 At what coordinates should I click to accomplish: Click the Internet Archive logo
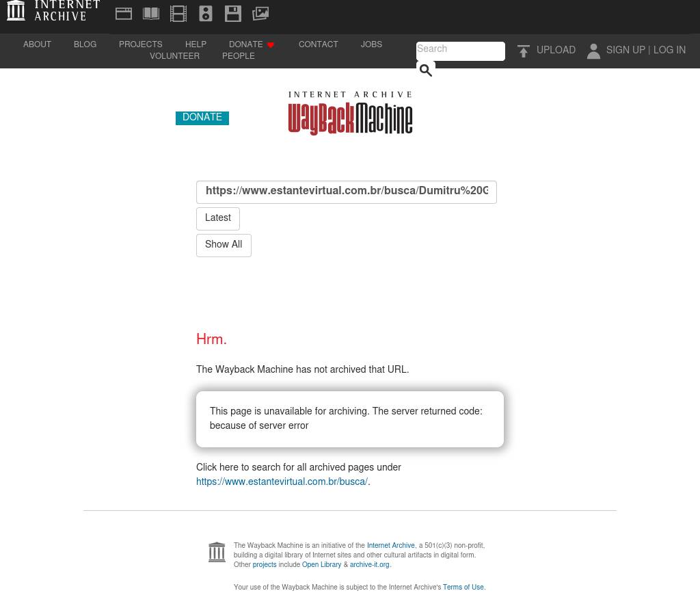point(53,11)
